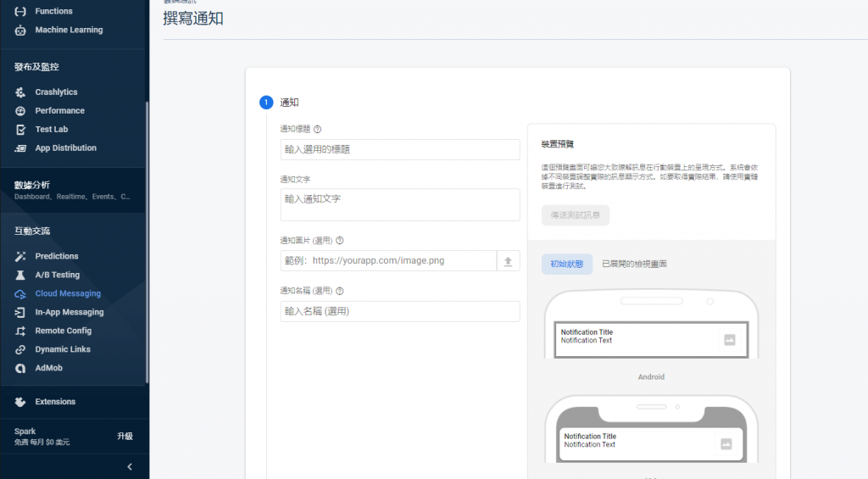Click the Test Lab checklist icon

click(x=20, y=130)
